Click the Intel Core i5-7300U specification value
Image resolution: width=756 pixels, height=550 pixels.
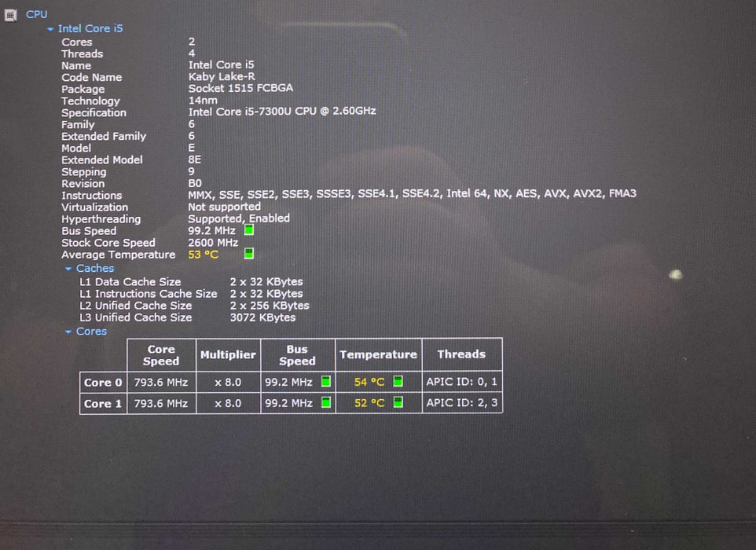pos(282,112)
